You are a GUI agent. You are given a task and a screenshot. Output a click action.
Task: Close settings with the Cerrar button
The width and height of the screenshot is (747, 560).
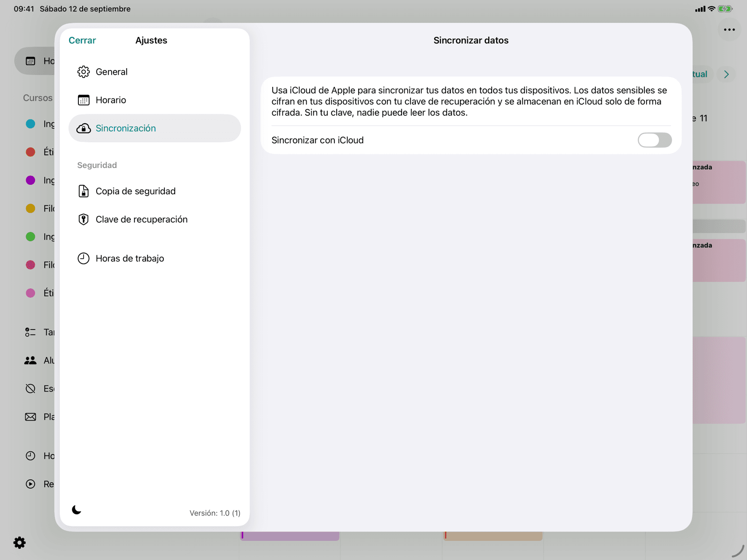pos(82,41)
